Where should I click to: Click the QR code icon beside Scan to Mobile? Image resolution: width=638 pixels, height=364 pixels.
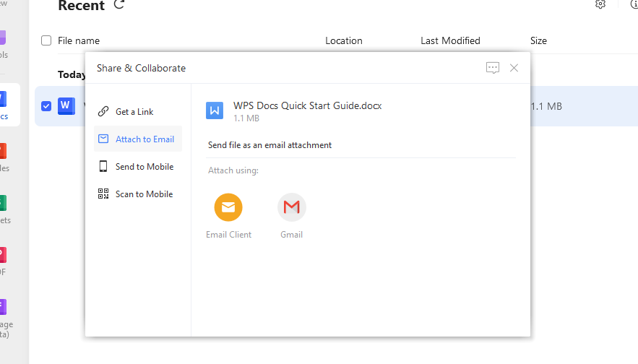tap(103, 194)
